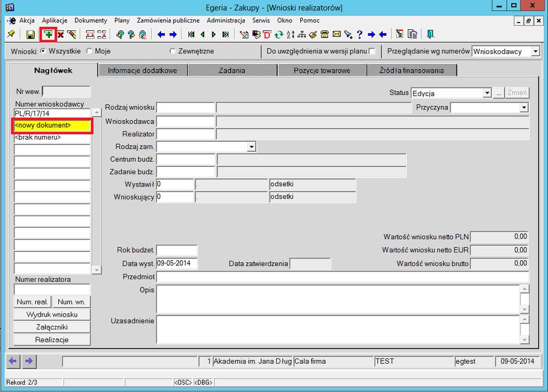Switch to Pozycje towarowe tab

pyautogui.click(x=322, y=70)
